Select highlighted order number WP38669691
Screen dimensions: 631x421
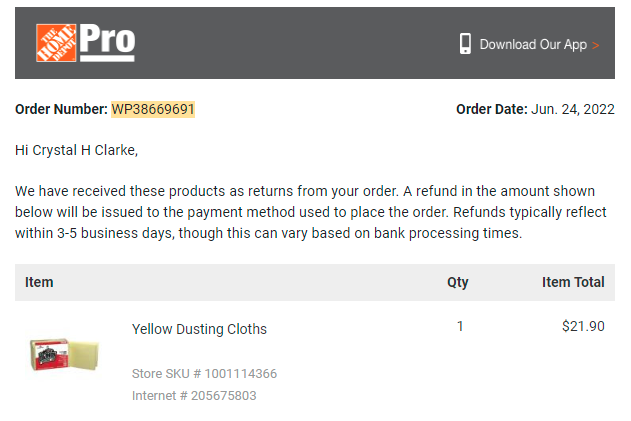[x=153, y=109]
